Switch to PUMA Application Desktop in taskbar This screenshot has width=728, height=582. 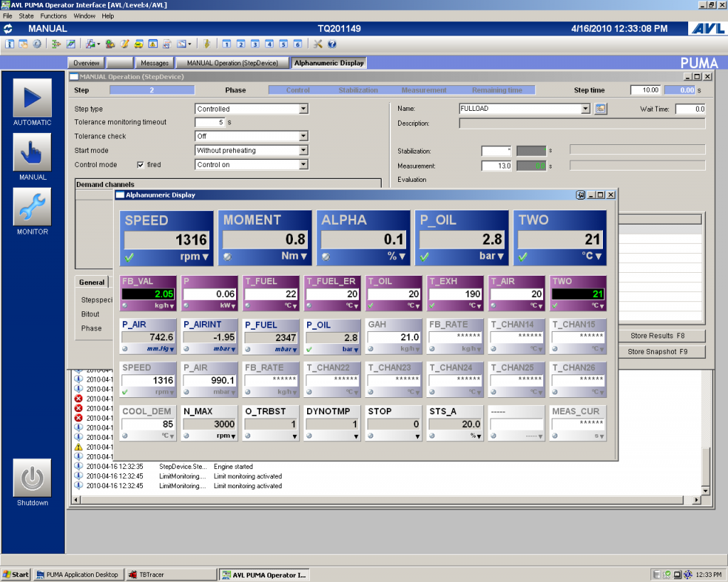(78, 575)
